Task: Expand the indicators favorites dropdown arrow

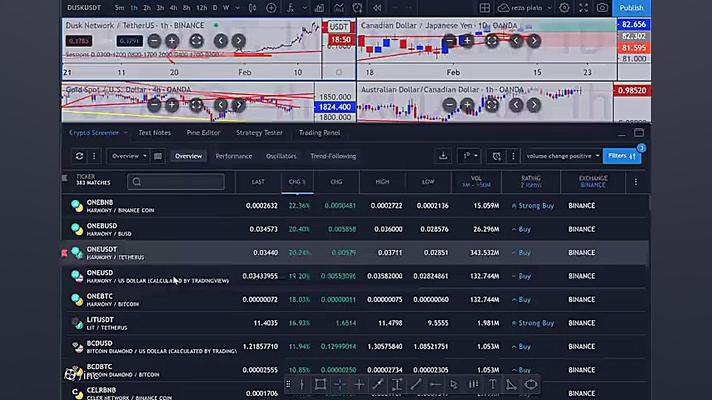Action: click(x=304, y=8)
